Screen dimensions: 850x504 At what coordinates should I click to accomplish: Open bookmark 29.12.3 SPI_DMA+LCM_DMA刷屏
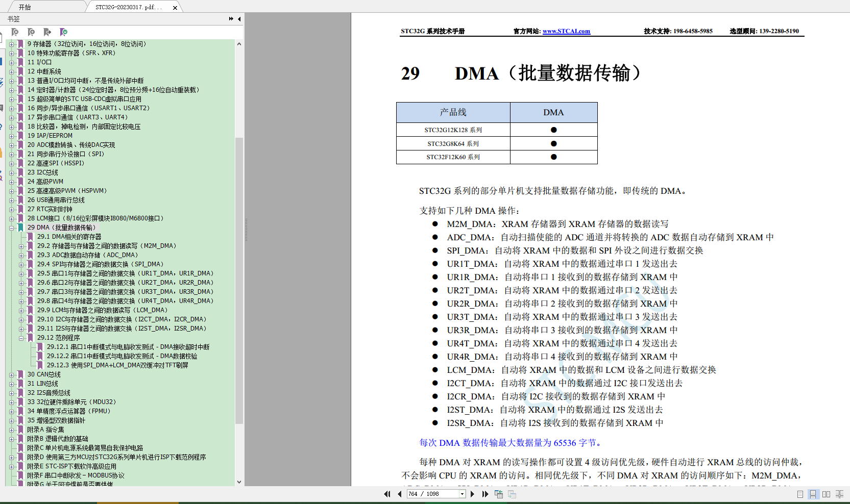click(x=117, y=365)
